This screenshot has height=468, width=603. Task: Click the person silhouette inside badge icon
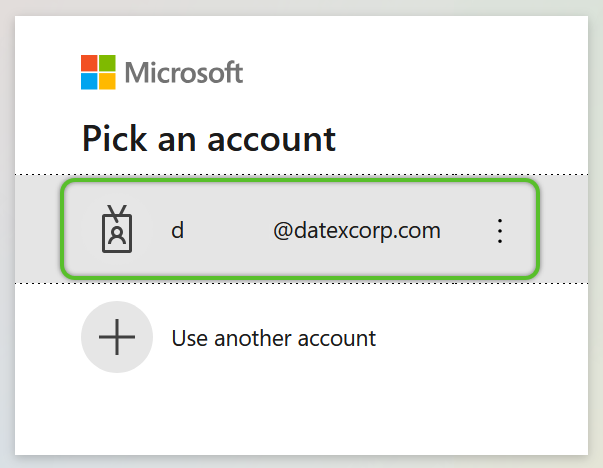coord(117,235)
